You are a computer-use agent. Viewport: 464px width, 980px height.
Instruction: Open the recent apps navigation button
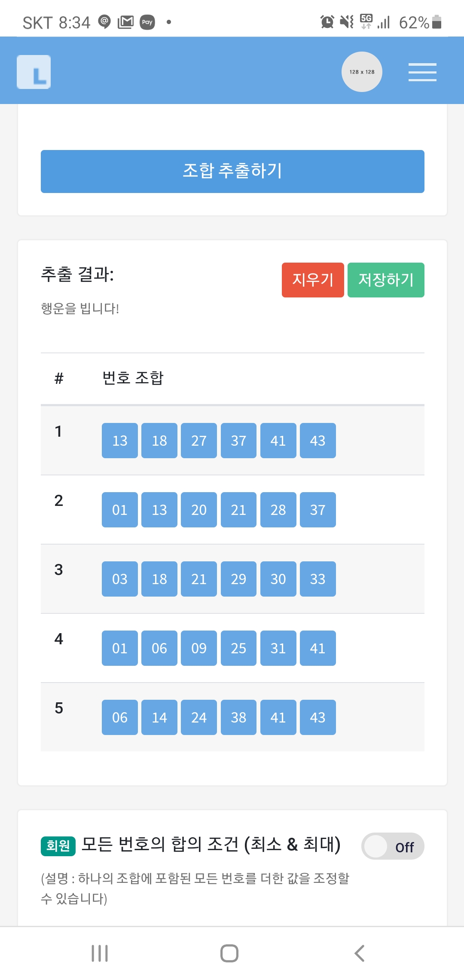coord(100,953)
